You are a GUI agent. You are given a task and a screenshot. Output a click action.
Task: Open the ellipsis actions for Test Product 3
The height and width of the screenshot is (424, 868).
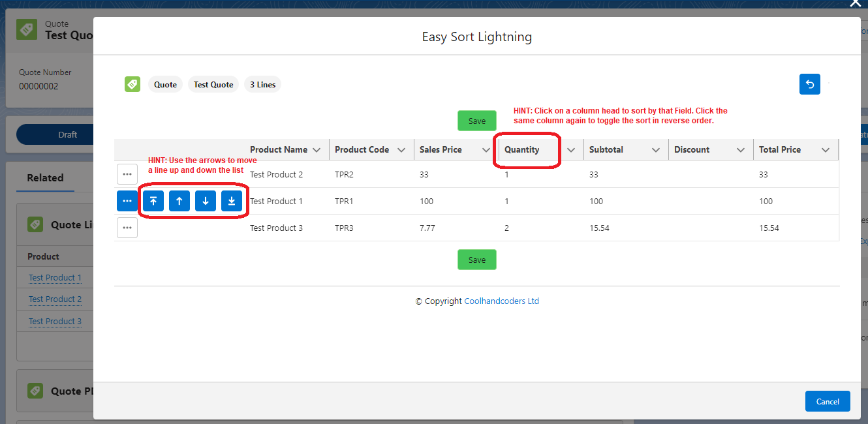pos(127,228)
